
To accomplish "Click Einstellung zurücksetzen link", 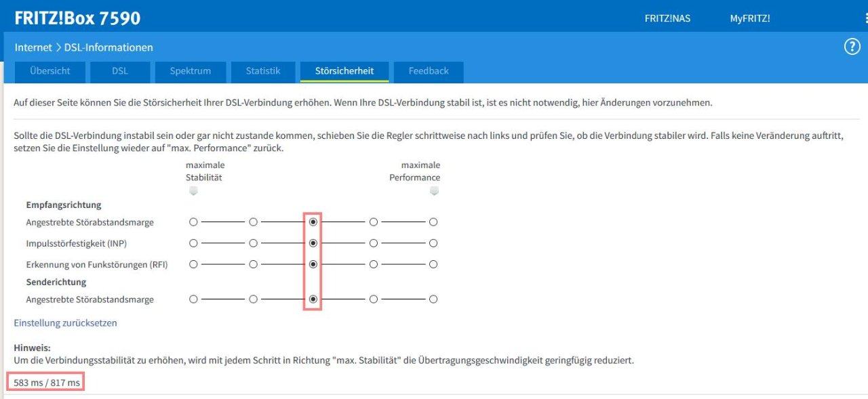I will [x=65, y=323].
